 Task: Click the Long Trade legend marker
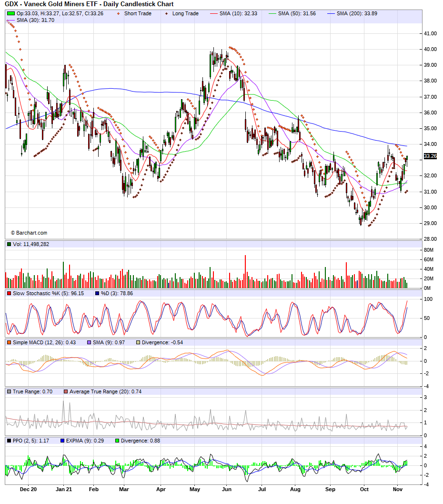(166, 13)
